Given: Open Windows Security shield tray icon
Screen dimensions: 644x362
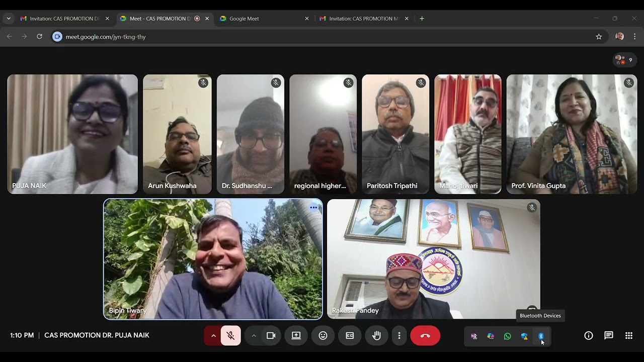Looking at the screenshot, I should point(524,336).
